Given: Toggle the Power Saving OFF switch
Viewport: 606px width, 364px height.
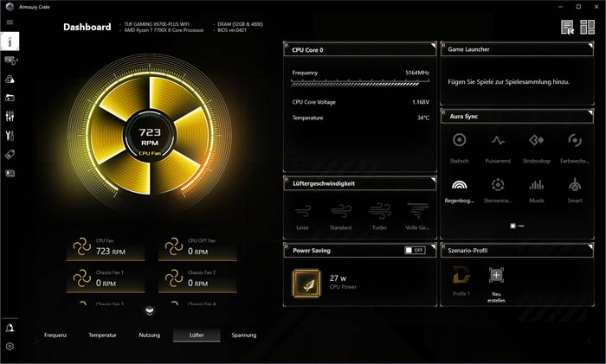Looking at the screenshot, I should pos(415,250).
